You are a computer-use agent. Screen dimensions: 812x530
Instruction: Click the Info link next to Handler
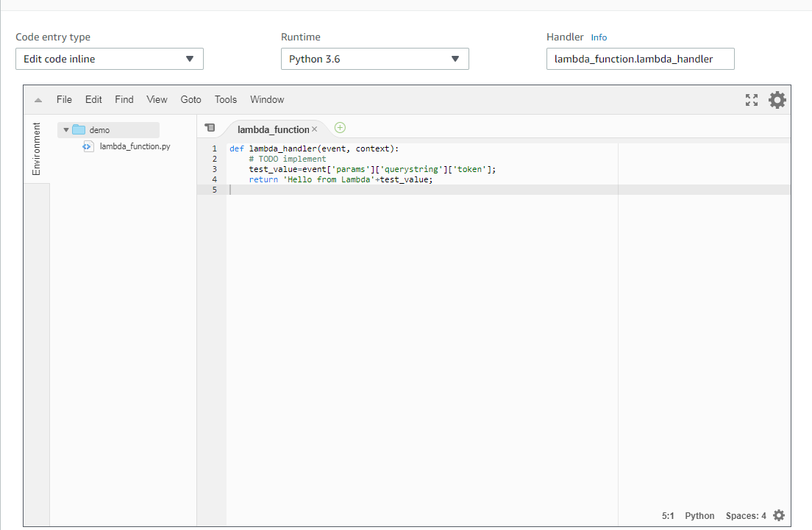tap(599, 37)
